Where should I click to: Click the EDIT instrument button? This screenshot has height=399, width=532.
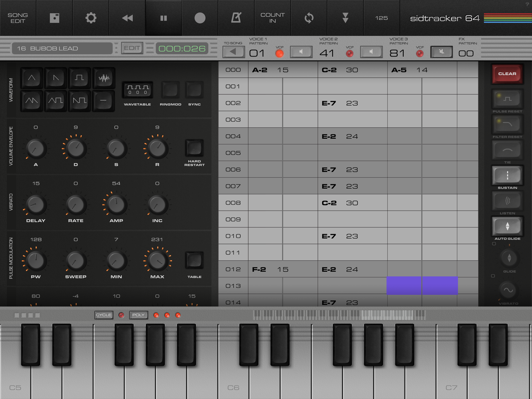click(x=132, y=48)
